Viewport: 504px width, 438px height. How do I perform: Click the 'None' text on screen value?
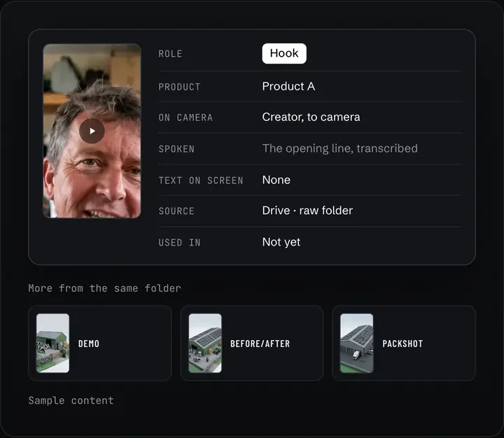[276, 180]
